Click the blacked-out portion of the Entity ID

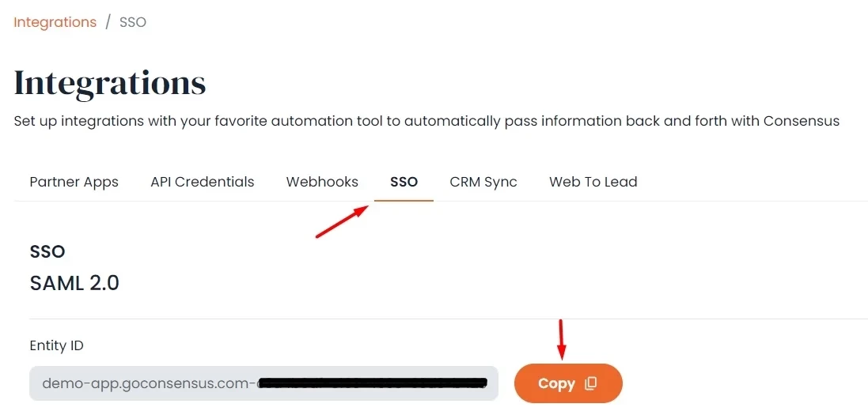click(372, 384)
